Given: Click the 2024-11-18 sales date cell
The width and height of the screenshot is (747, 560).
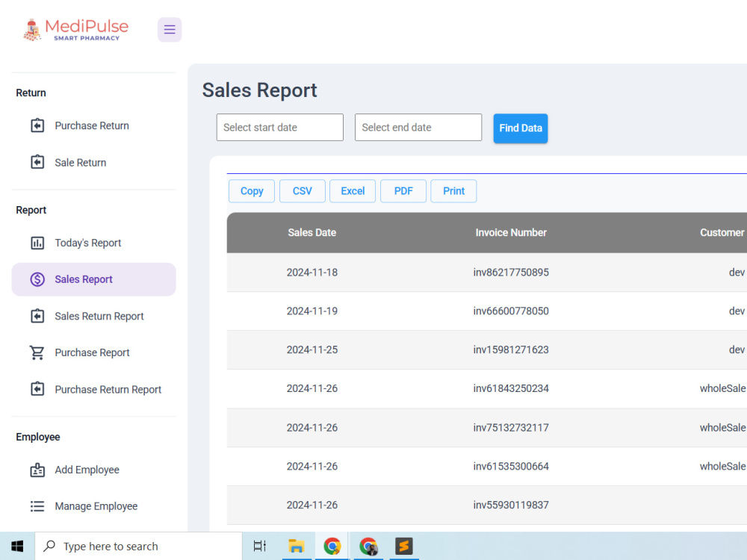Looking at the screenshot, I should point(312,273).
